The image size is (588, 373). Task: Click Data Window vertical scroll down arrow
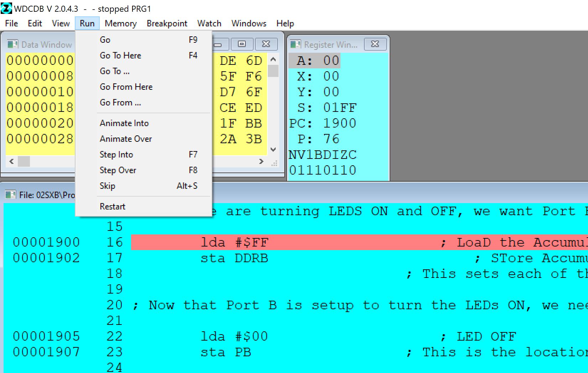click(273, 150)
